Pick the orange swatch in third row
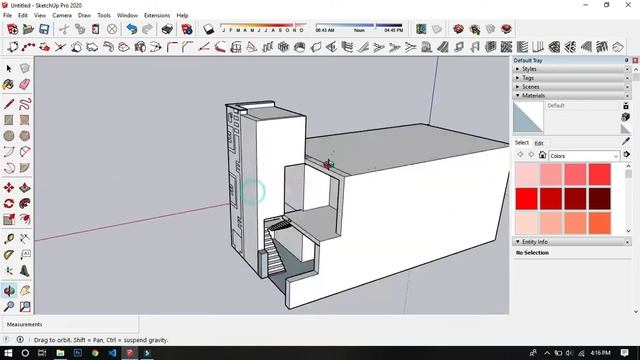640x360 pixels. [575, 223]
